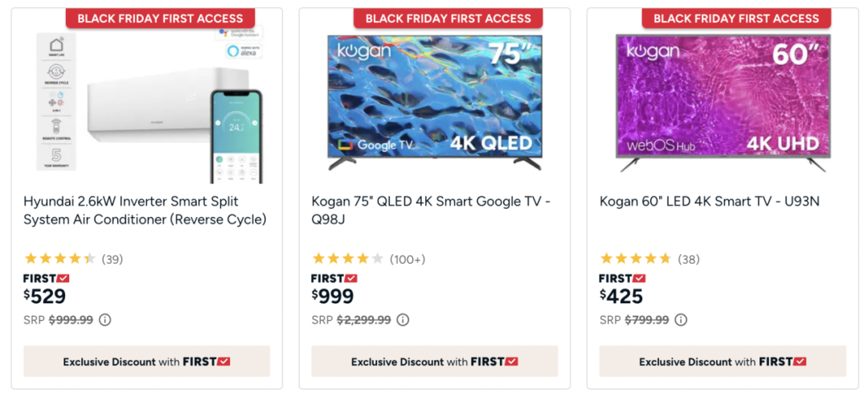Open Kogan 60" LED 4K Smart TV title
The image size is (868, 394).
point(709,201)
